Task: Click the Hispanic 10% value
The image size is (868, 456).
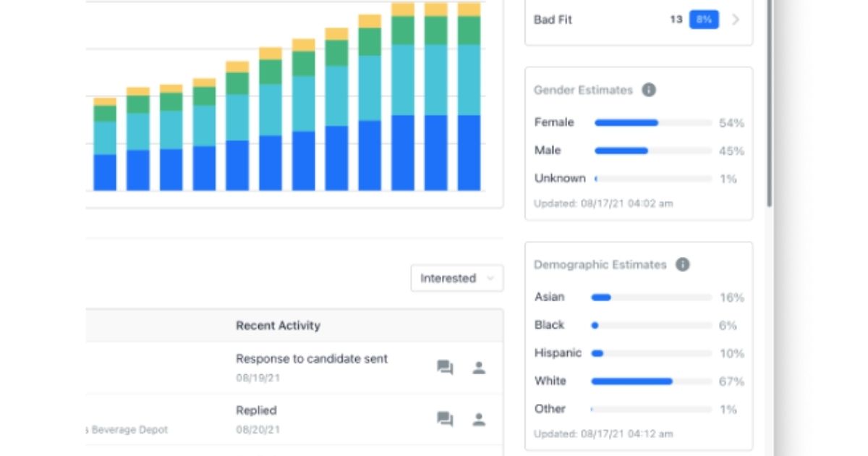Action: [x=731, y=353]
